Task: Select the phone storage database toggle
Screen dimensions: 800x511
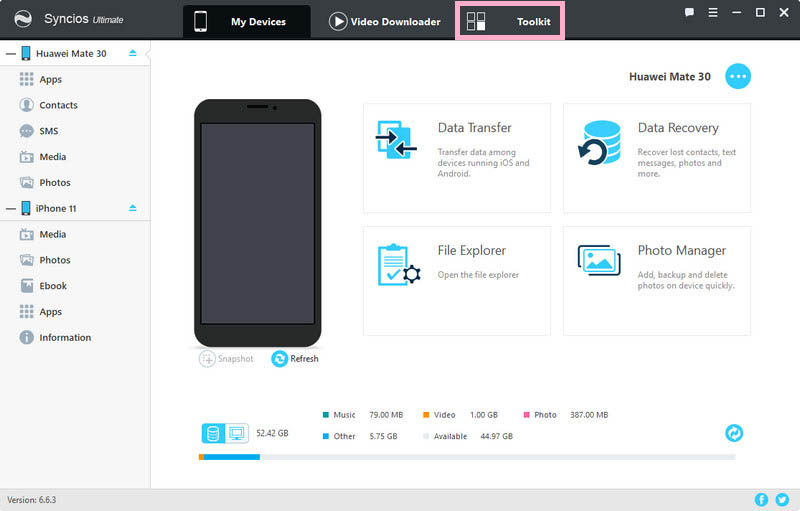Action: 213,433
